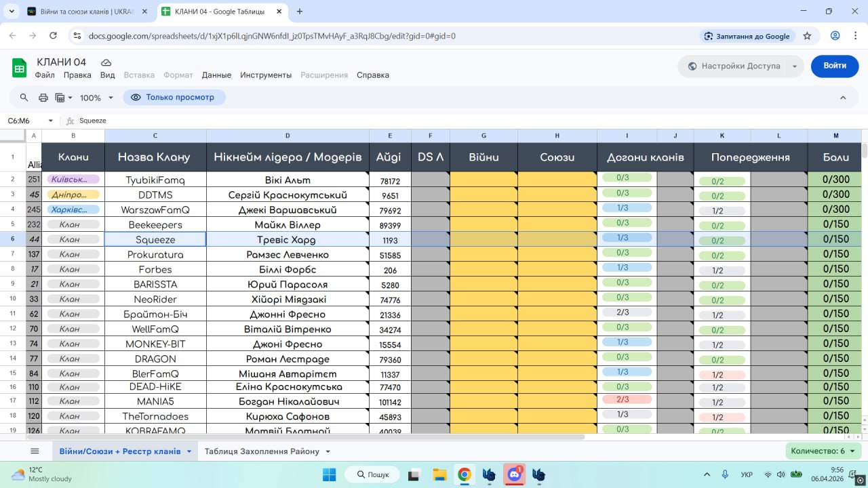Collapse the toolbar with the chevron-up

(843, 98)
